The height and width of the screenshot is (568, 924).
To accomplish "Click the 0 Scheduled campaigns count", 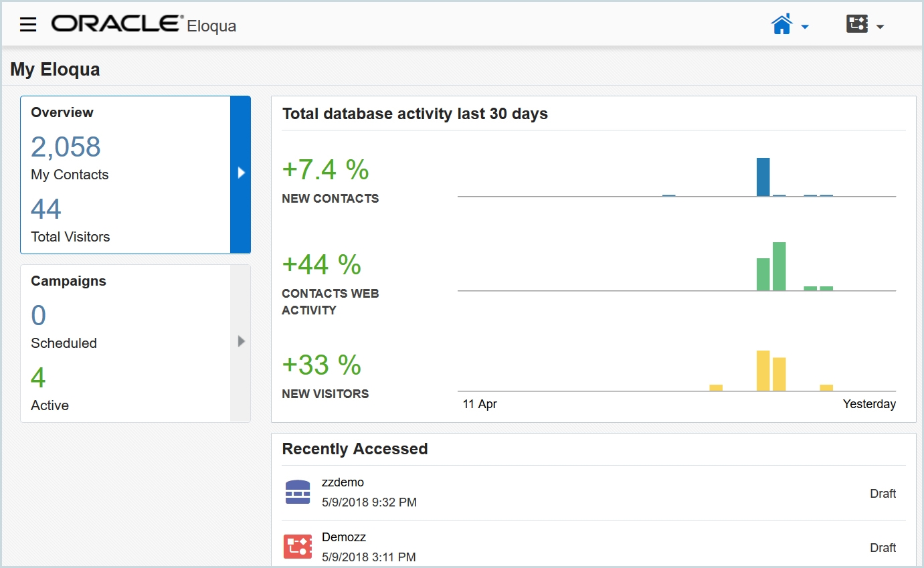I will click(x=39, y=316).
